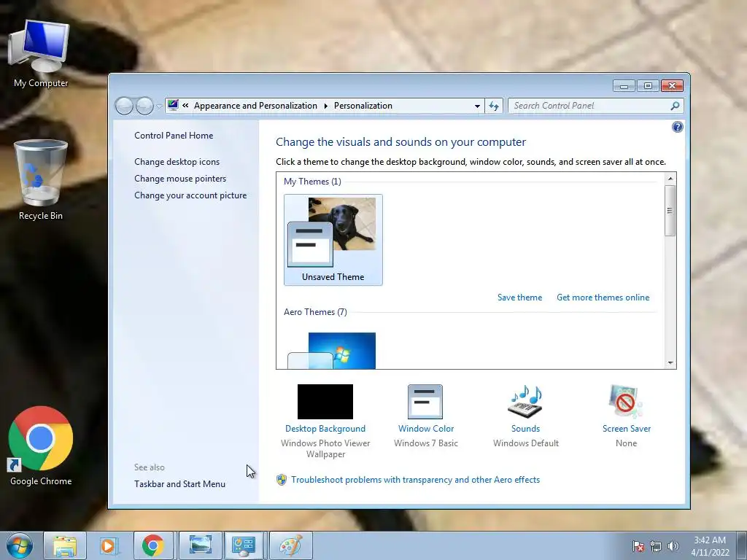Viewport: 747px width, 560px height.
Task: Switch to Photo Viewer taskbar button
Action: (200, 545)
